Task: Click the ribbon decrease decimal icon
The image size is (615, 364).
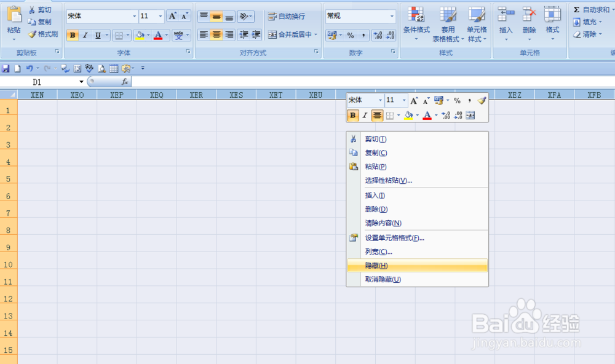Action: (x=391, y=35)
